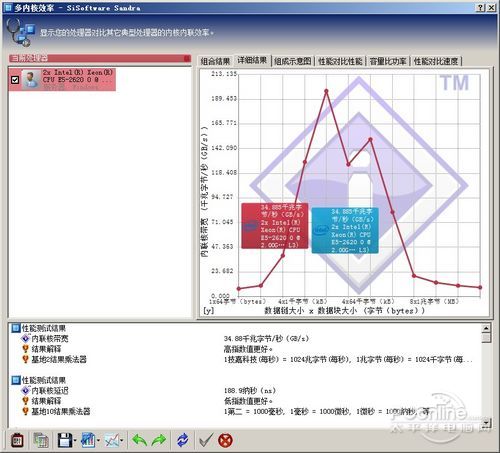Click the blue chart legend box
Viewport: 500px width, 453px height.
345,230
